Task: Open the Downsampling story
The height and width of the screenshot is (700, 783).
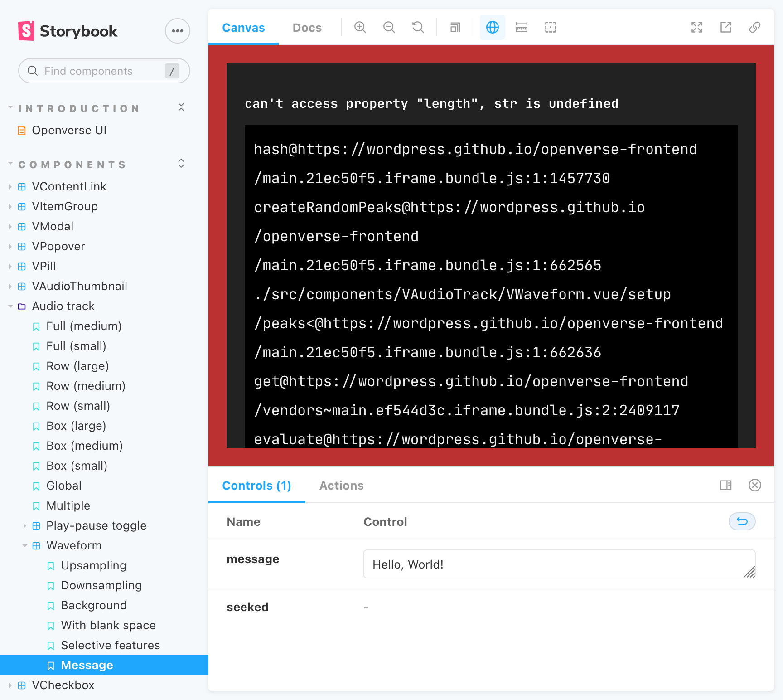Action: click(101, 585)
